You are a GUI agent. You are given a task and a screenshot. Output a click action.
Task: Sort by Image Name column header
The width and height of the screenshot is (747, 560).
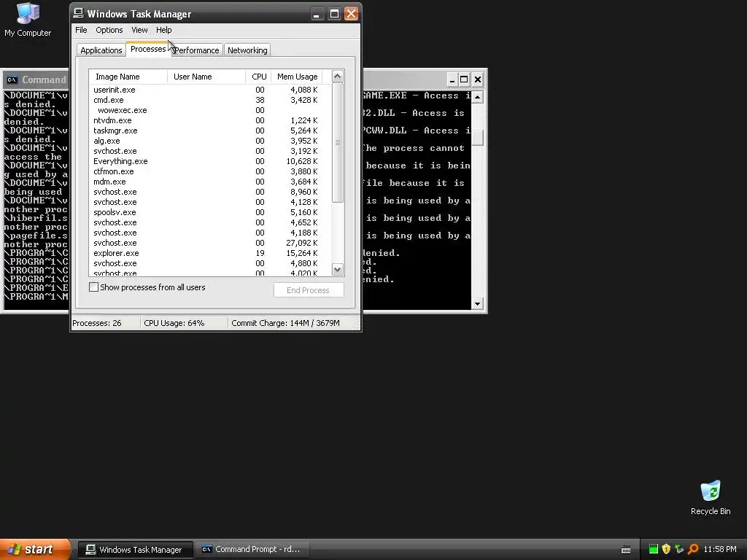128,77
